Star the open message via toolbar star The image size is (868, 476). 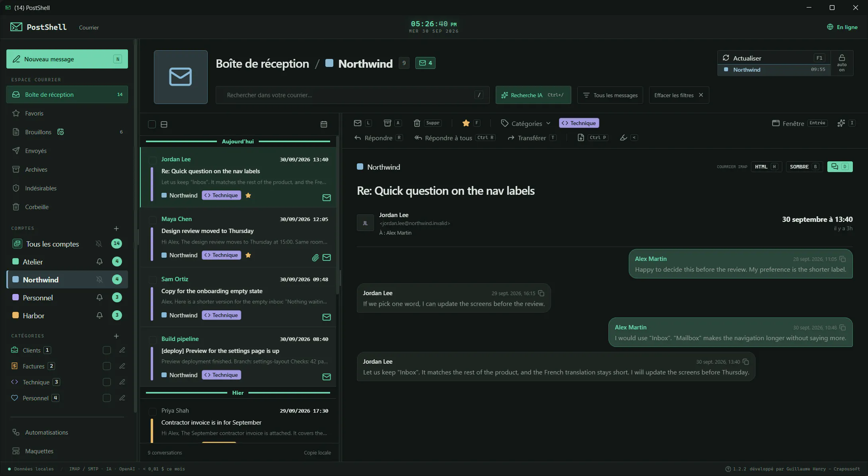pyautogui.click(x=466, y=123)
